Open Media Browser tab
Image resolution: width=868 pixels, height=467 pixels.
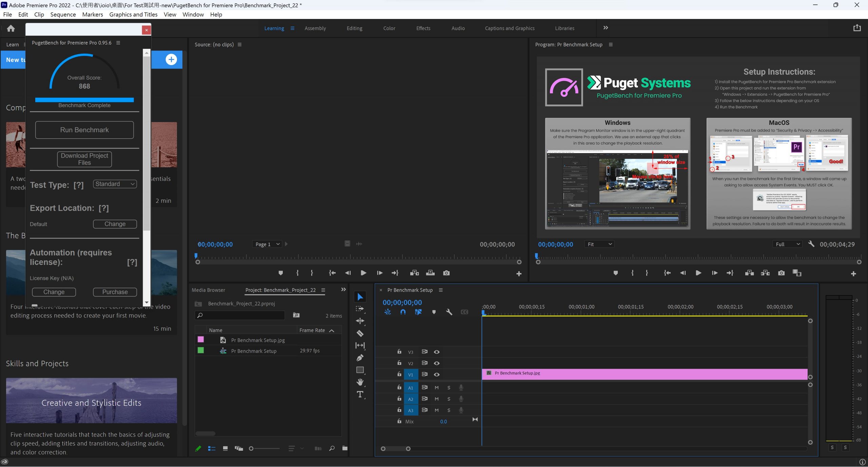pos(208,290)
